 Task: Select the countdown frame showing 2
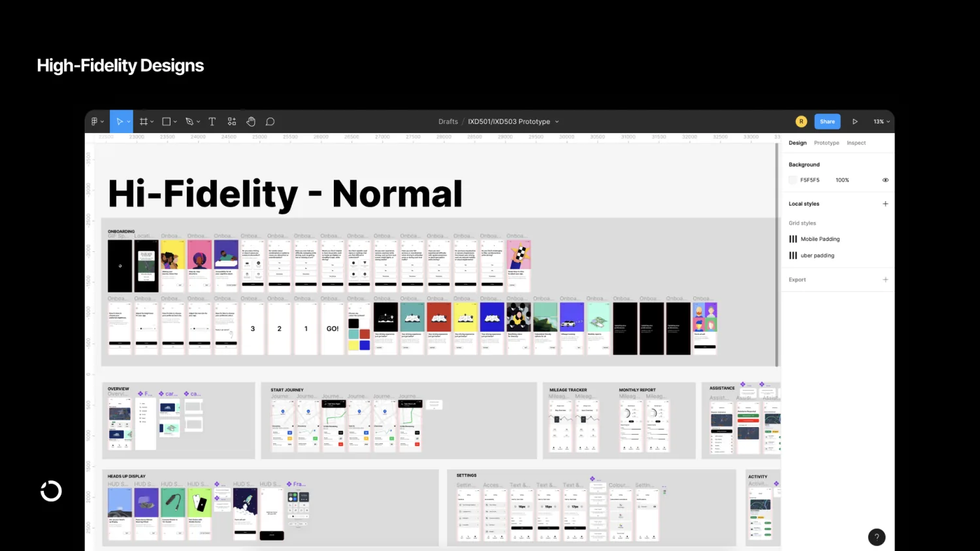(279, 328)
